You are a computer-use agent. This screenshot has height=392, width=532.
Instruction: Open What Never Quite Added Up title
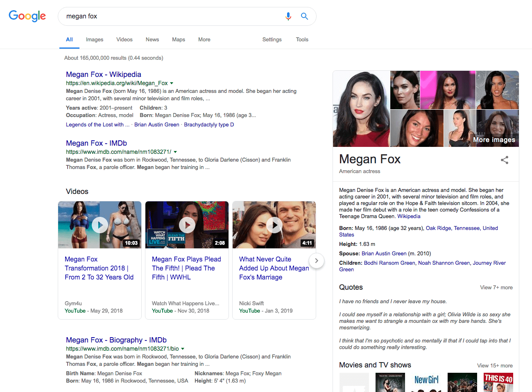tap(274, 268)
